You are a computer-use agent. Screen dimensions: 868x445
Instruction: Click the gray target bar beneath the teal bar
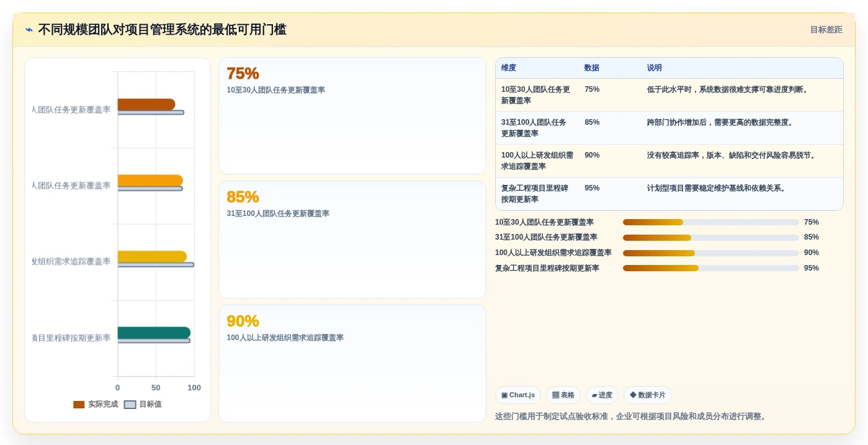pyautogui.click(x=154, y=341)
